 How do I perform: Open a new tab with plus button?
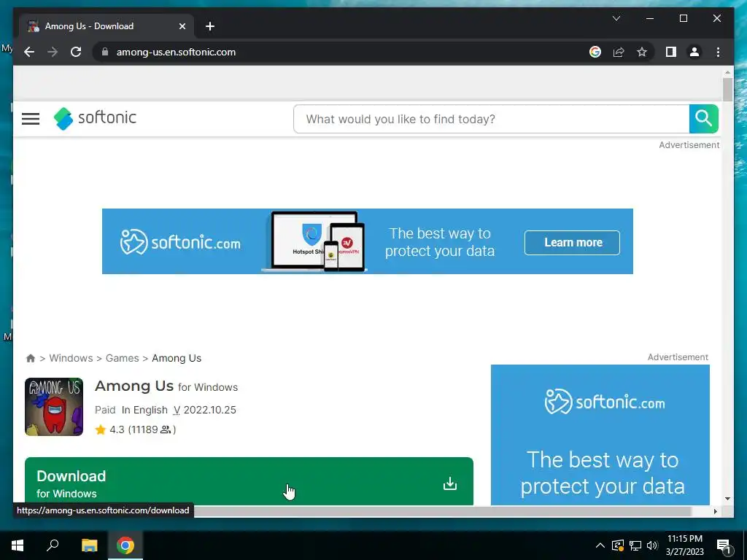tap(210, 26)
